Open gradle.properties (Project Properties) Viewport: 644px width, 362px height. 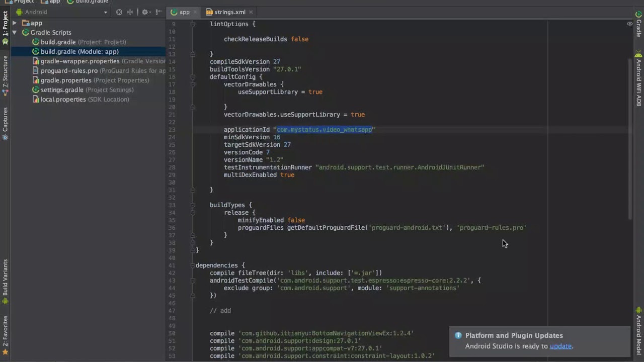91,80
